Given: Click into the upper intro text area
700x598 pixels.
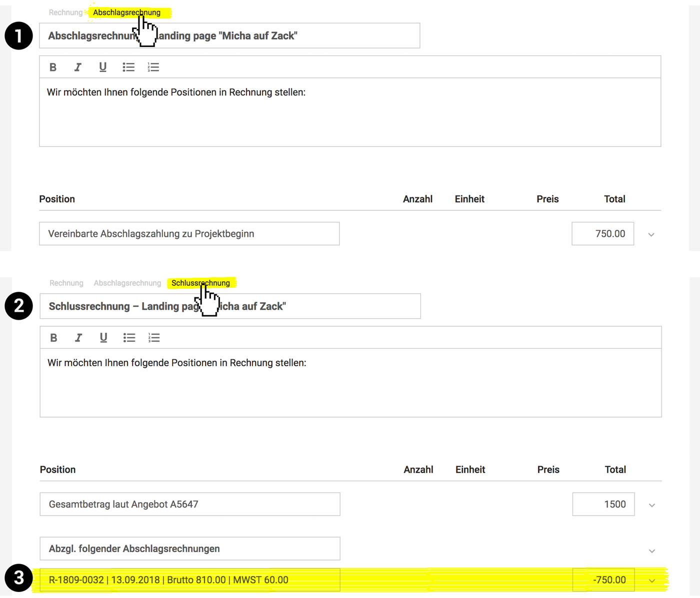Looking at the screenshot, I should point(350,112).
